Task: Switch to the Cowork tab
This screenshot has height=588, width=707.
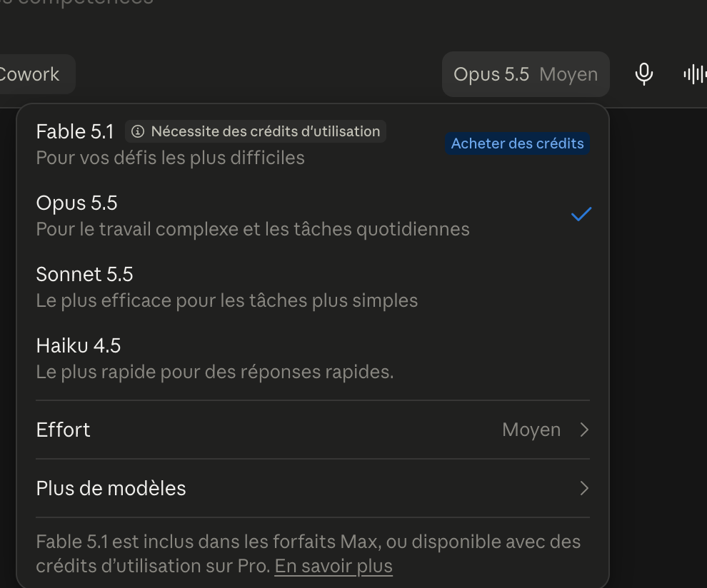Action: (x=30, y=74)
